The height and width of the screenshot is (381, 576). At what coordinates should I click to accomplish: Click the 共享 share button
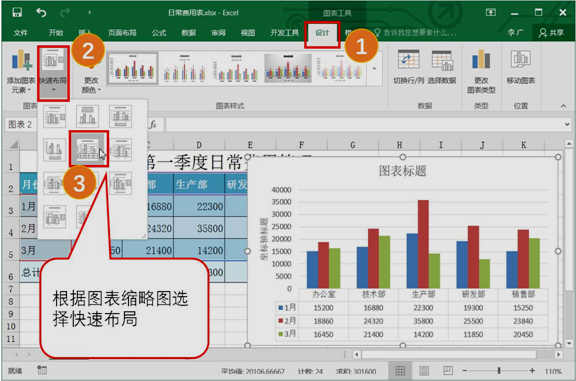click(551, 33)
